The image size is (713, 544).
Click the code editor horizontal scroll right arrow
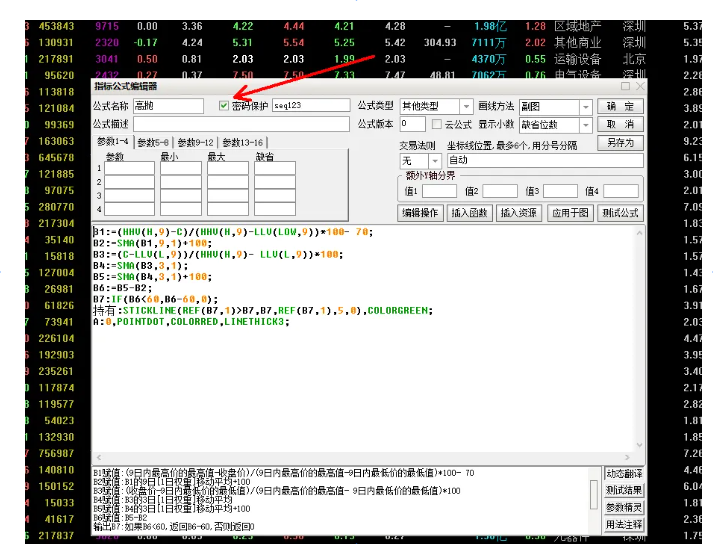click(627, 457)
